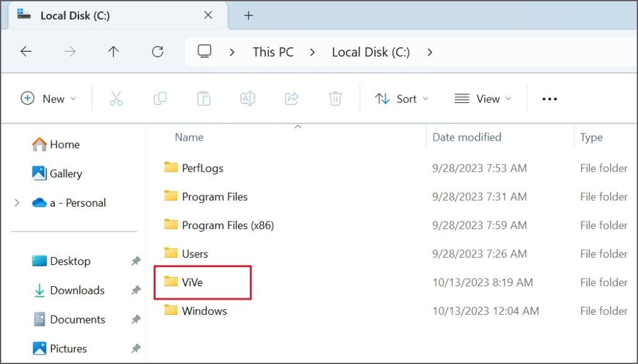Open the New item dropdown
Image resolution: width=638 pixels, height=364 pixels.
[49, 98]
